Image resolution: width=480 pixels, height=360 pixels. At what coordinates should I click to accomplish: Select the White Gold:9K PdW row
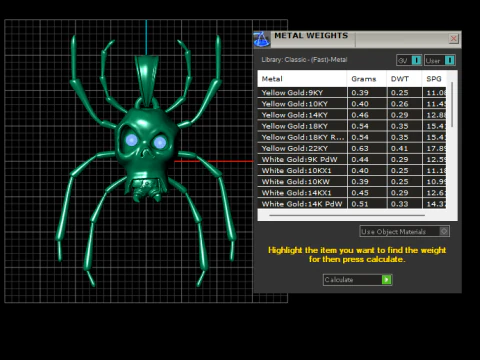(x=352, y=159)
